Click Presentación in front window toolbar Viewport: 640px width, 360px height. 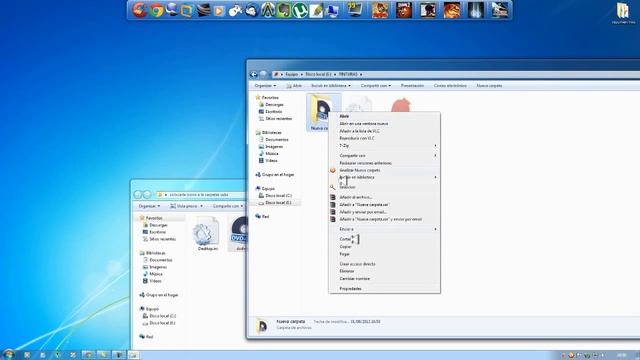[412, 86]
